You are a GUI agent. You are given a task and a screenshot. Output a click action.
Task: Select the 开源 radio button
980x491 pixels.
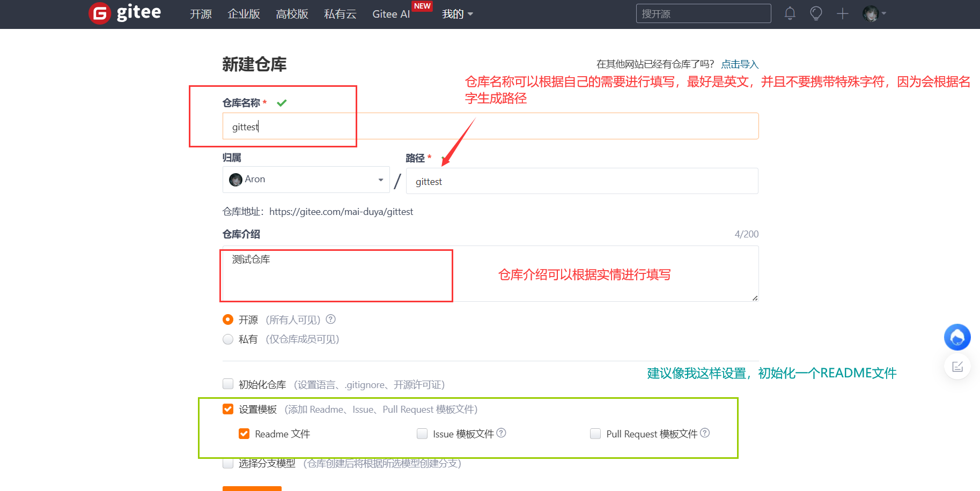(x=228, y=319)
